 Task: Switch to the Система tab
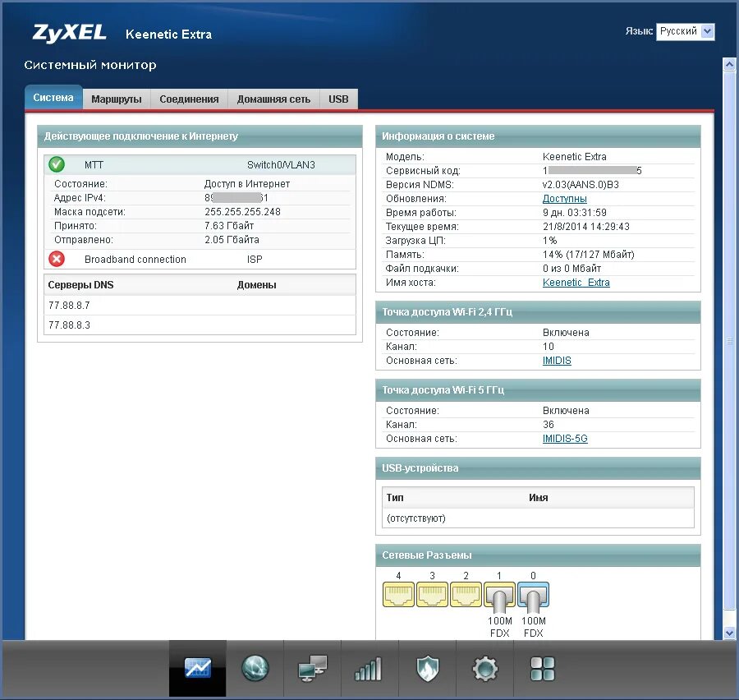coord(53,98)
